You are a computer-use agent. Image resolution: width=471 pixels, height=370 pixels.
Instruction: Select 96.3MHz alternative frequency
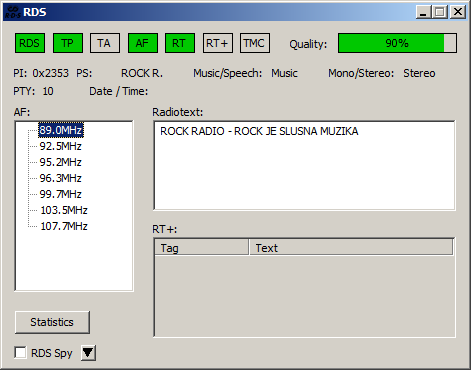click(61, 178)
